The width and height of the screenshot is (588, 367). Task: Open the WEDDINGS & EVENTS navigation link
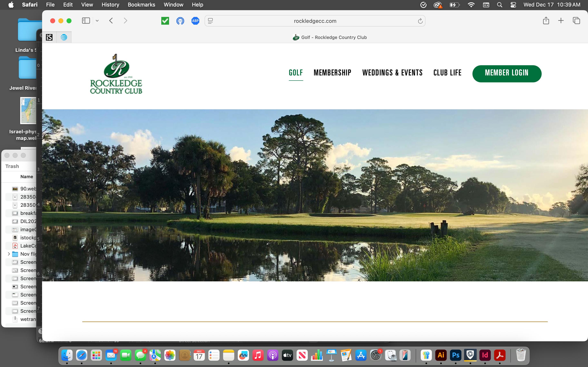(x=392, y=73)
